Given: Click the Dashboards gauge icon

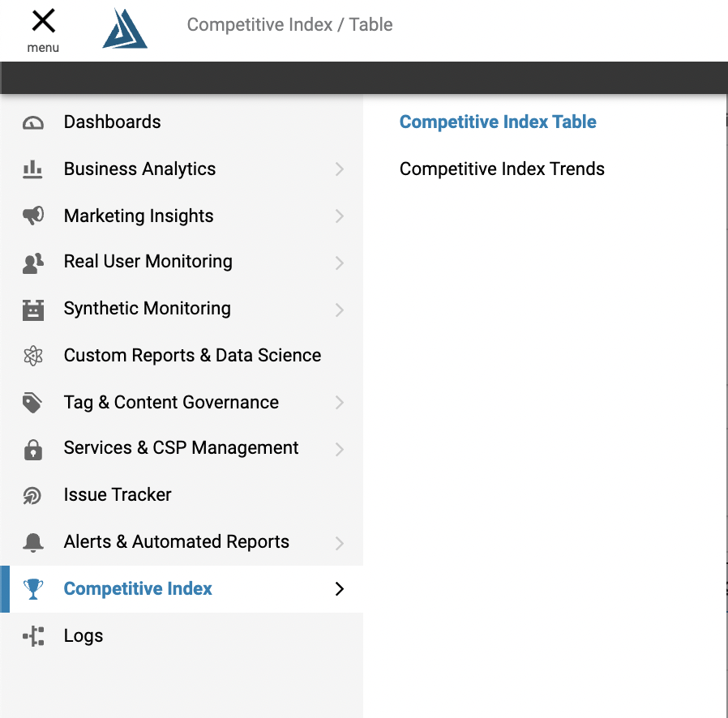Looking at the screenshot, I should (33, 123).
